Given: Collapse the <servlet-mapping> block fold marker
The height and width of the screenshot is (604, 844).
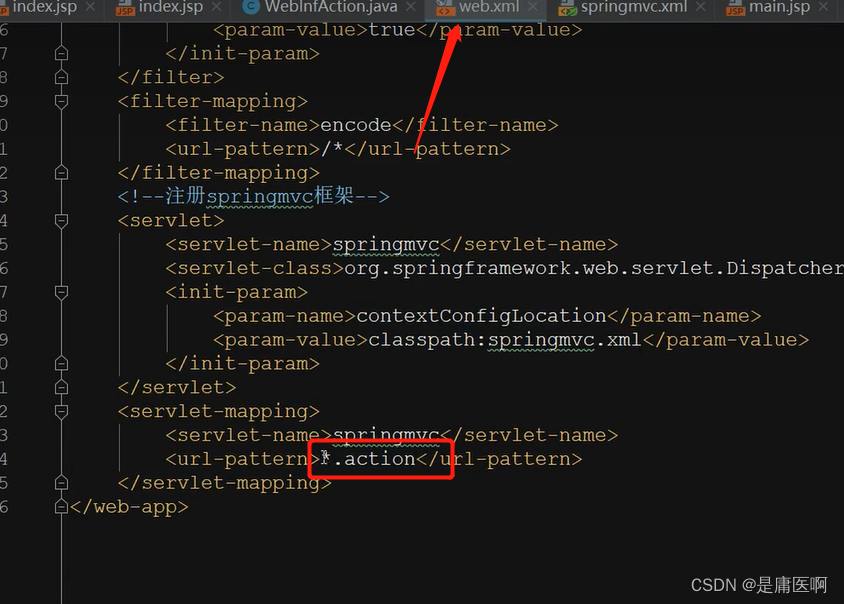Looking at the screenshot, I should (x=61, y=412).
